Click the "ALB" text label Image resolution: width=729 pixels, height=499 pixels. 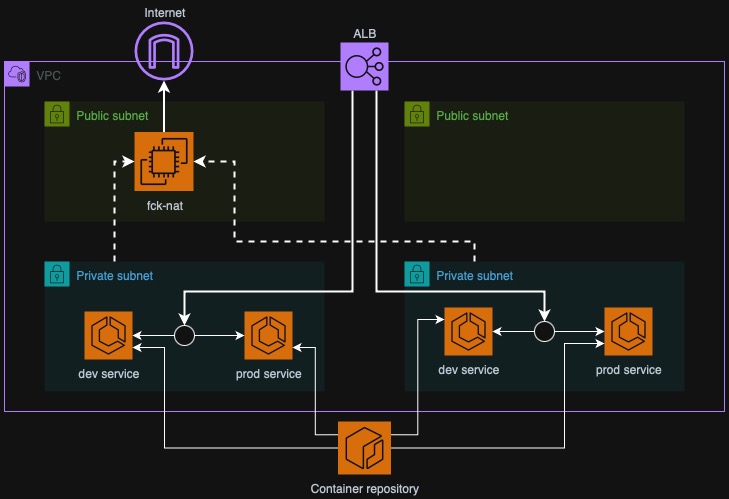click(364, 33)
